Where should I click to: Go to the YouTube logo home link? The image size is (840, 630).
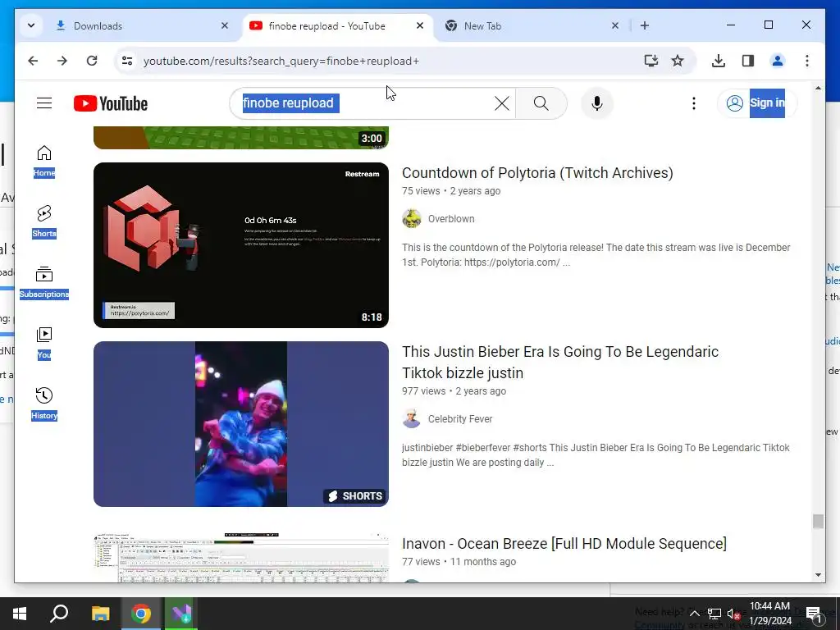pyautogui.click(x=111, y=103)
